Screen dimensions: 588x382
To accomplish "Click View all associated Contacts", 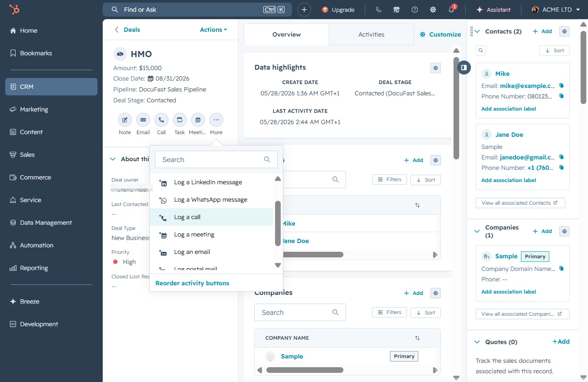I will click(x=520, y=203).
